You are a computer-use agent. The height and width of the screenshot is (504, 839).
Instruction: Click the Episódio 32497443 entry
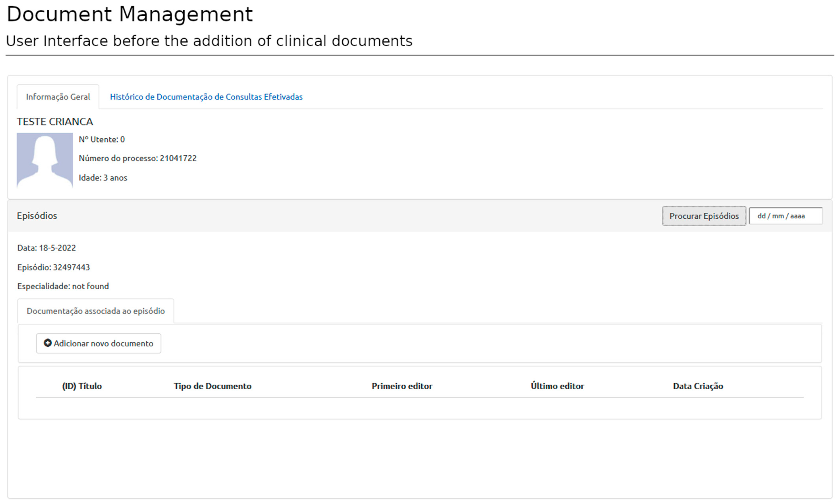53,267
